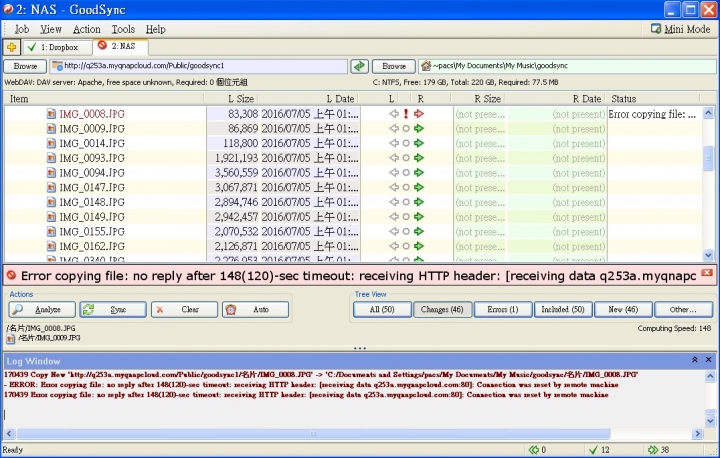Toggle Included (50) tree view filter
The image size is (720, 458).
563,310
